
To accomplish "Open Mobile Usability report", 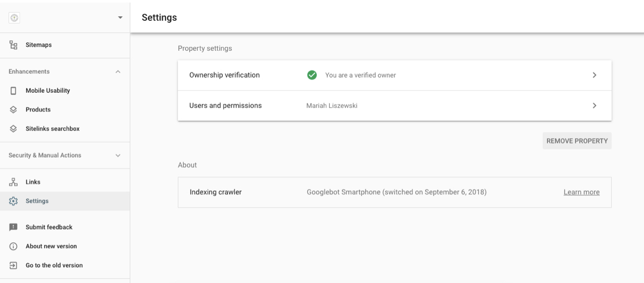I will click(x=48, y=91).
